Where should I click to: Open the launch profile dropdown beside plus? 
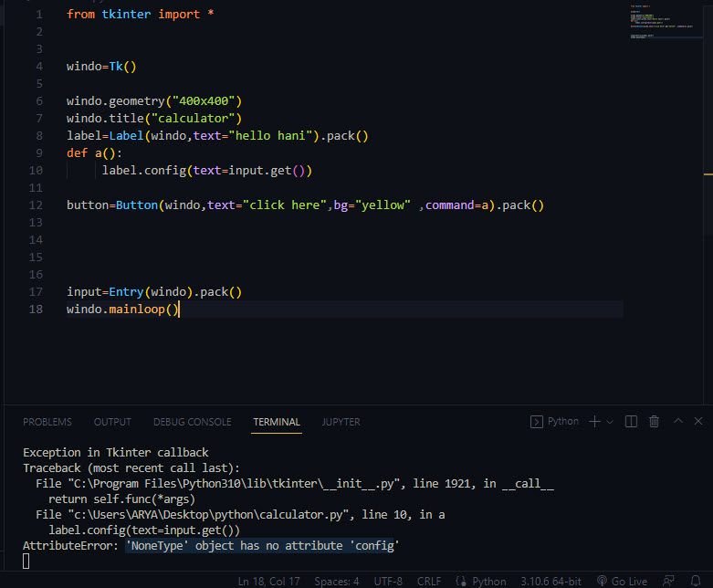tap(610, 422)
